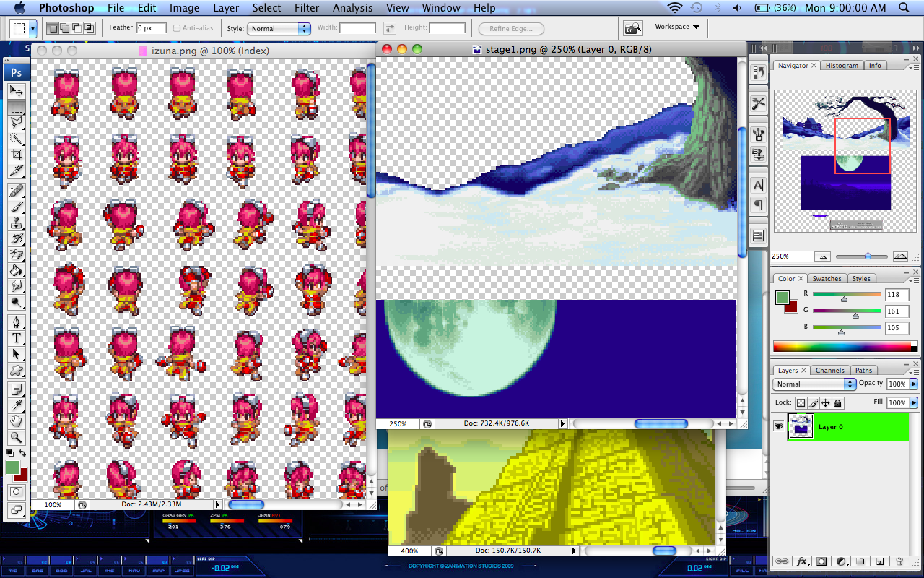Open the Style dropdown in options bar
The height and width of the screenshot is (578, 924).
click(279, 29)
